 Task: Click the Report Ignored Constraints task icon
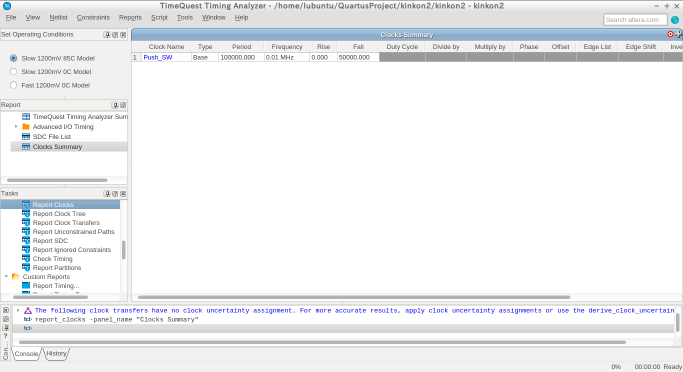click(x=26, y=250)
